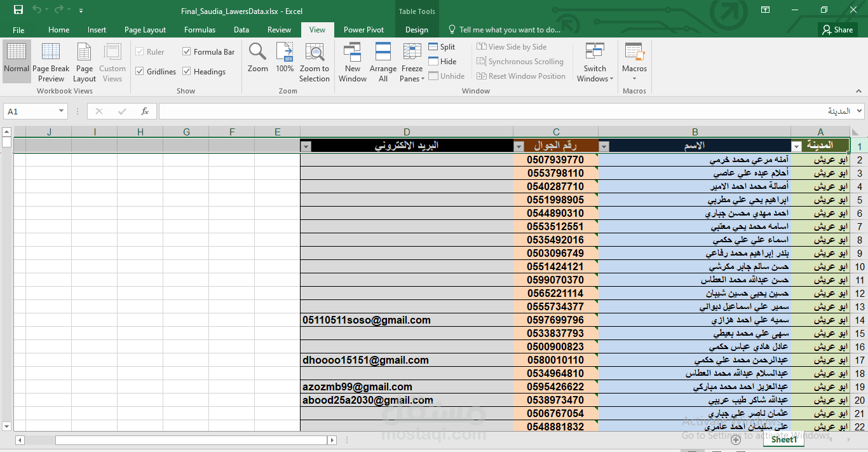The width and height of the screenshot is (868, 452).
Task: Click cell with dhoooo15151@gmail.com
Action: point(407,360)
